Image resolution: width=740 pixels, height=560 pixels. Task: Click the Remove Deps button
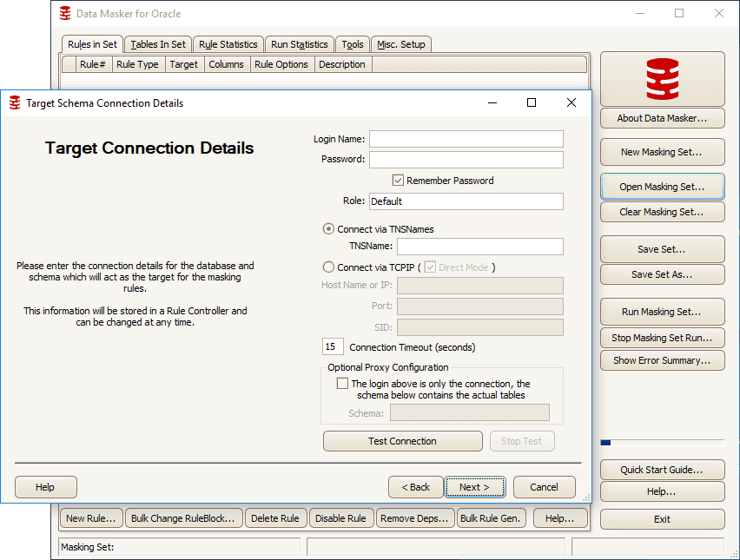pyautogui.click(x=415, y=518)
